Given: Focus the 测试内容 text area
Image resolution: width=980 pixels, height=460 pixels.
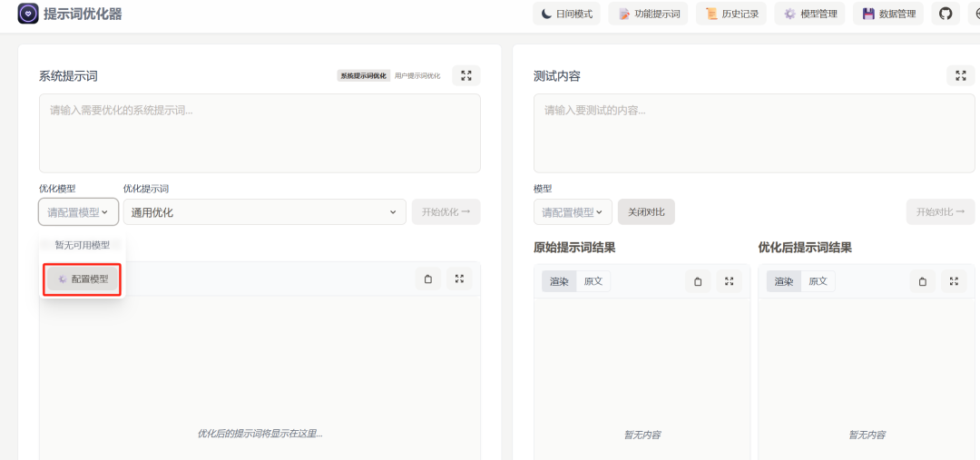Looking at the screenshot, I should 754,133.
